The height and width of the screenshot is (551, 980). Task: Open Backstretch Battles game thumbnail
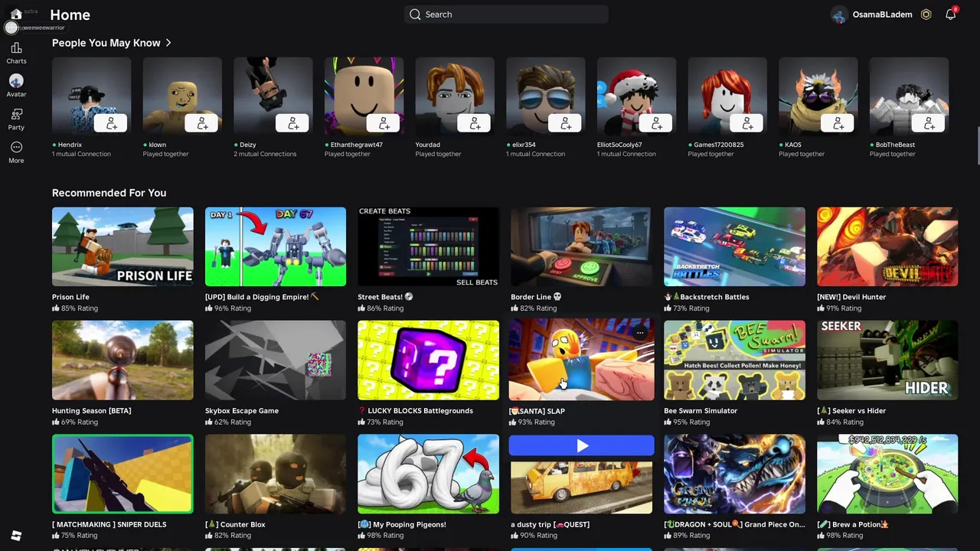coord(734,246)
